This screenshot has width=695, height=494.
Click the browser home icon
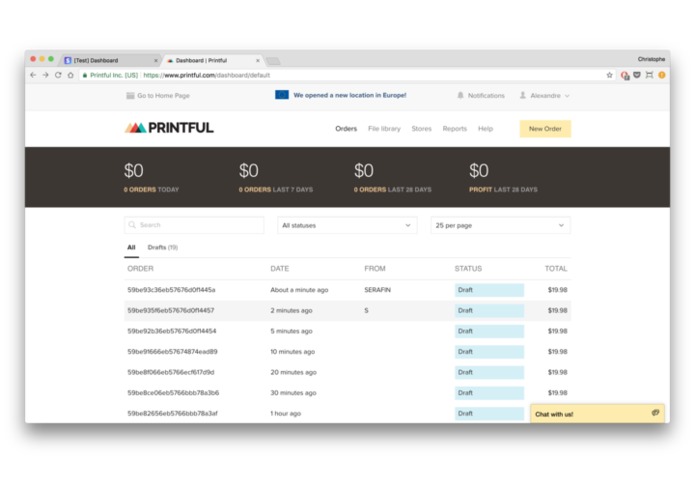(70, 75)
